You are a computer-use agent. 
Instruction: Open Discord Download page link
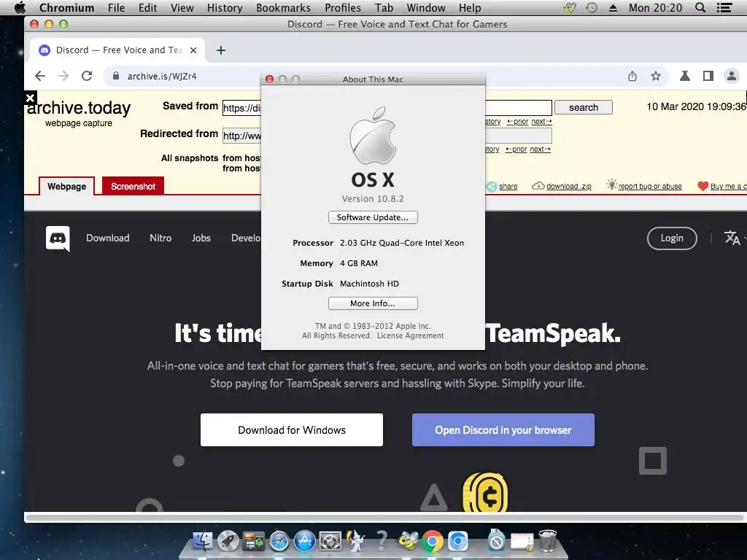tap(108, 238)
